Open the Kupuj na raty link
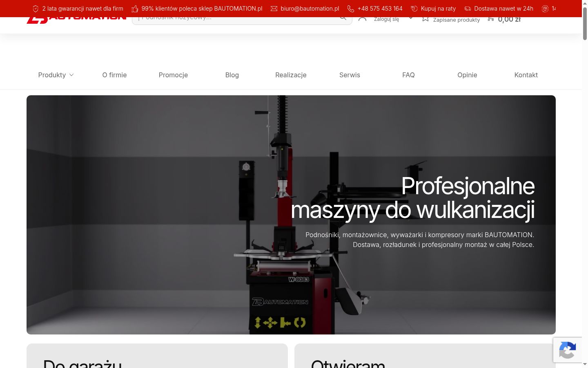Screen dimensions: 588x368 point(438,9)
